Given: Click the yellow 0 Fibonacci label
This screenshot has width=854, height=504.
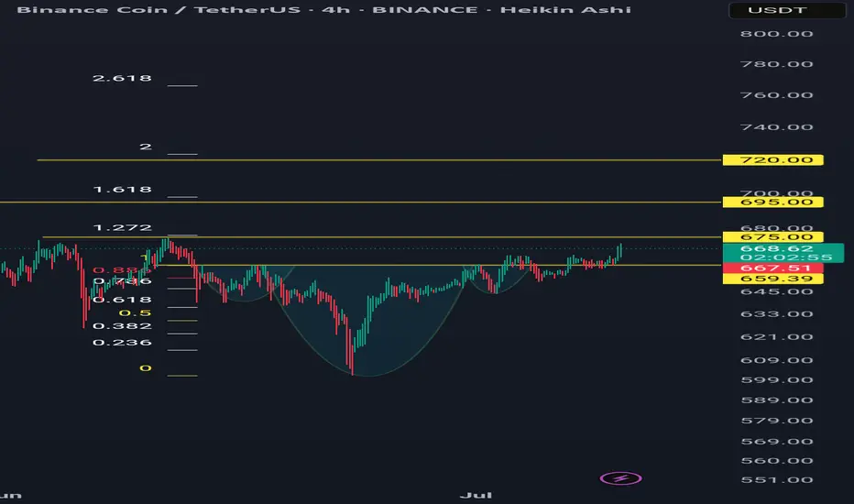Looking at the screenshot, I should tap(146, 367).
